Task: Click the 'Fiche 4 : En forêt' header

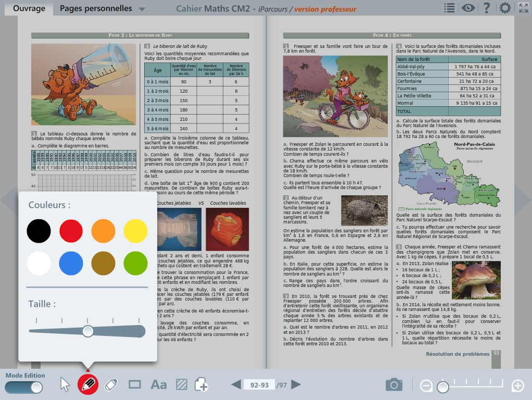Action: (x=392, y=35)
